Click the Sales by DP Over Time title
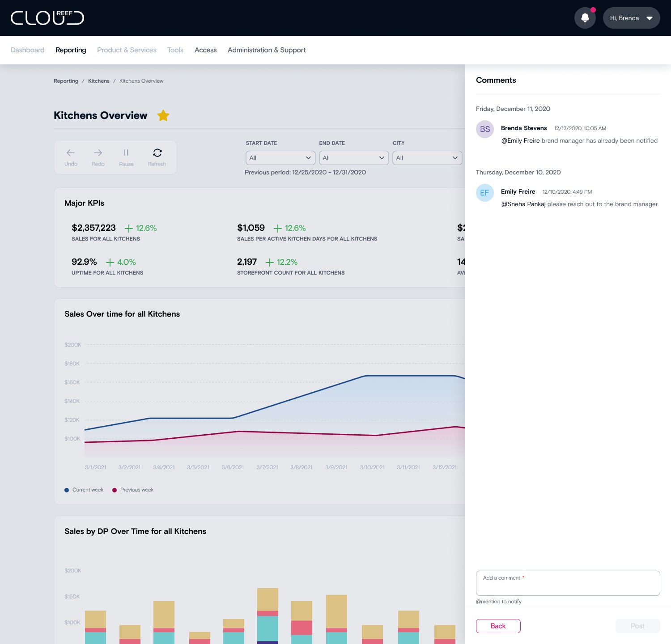Viewport: 671px width, 644px height. [x=135, y=531]
